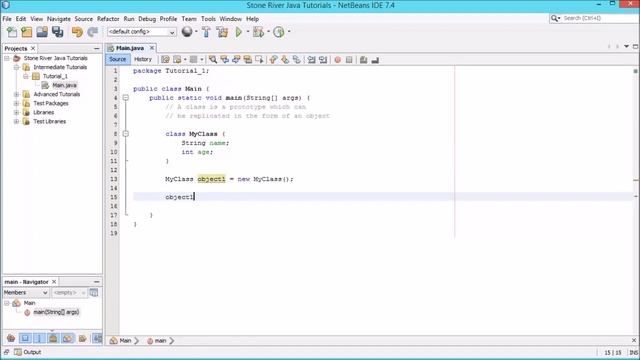This screenshot has width=640, height=360.
Task: Click the globe browser icon in toolbar
Action: [x=187, y=31]
